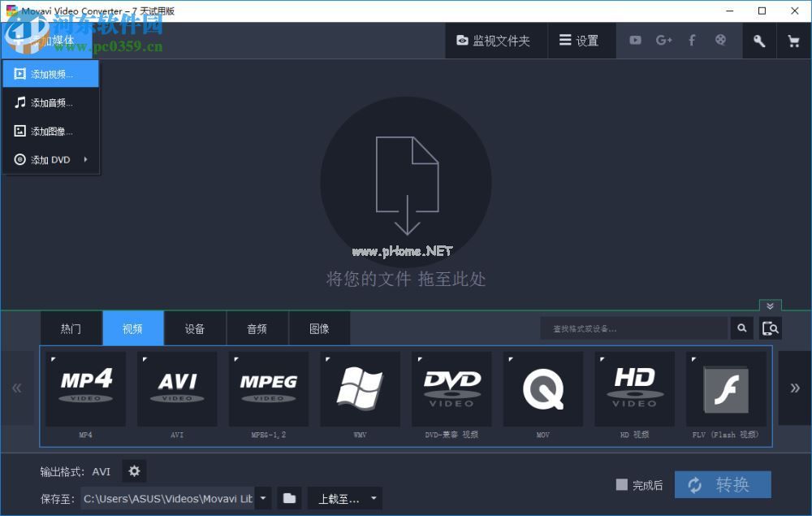Select the AVI output format icon
The image size is (812, 516).
pyautogui.click(x=177, y=388)
